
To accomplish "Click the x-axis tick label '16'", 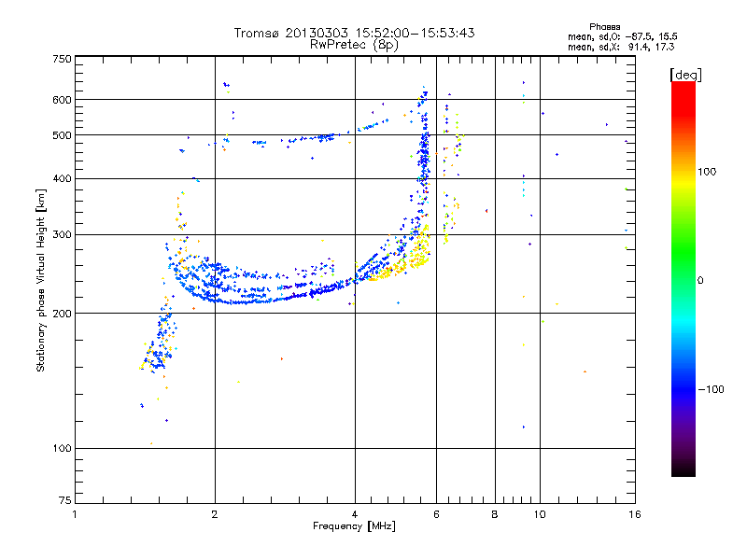I will tap(635, 514).
